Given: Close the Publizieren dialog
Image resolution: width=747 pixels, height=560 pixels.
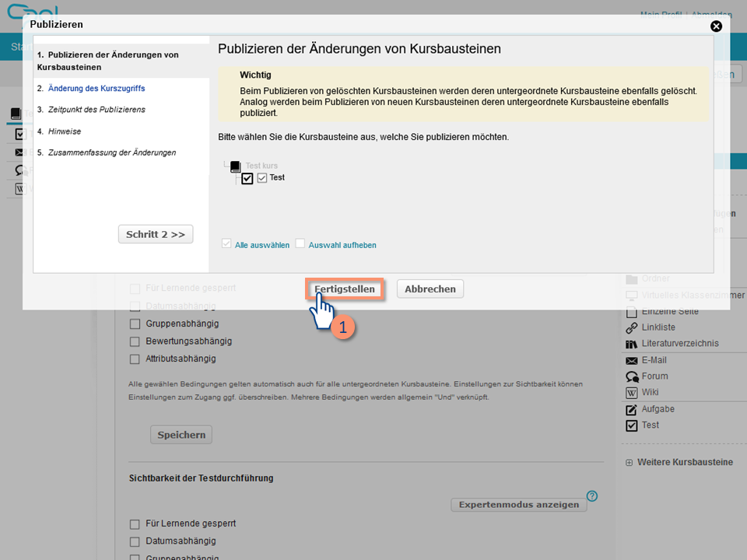Looking at the screenshot, I should click(716, 26).
